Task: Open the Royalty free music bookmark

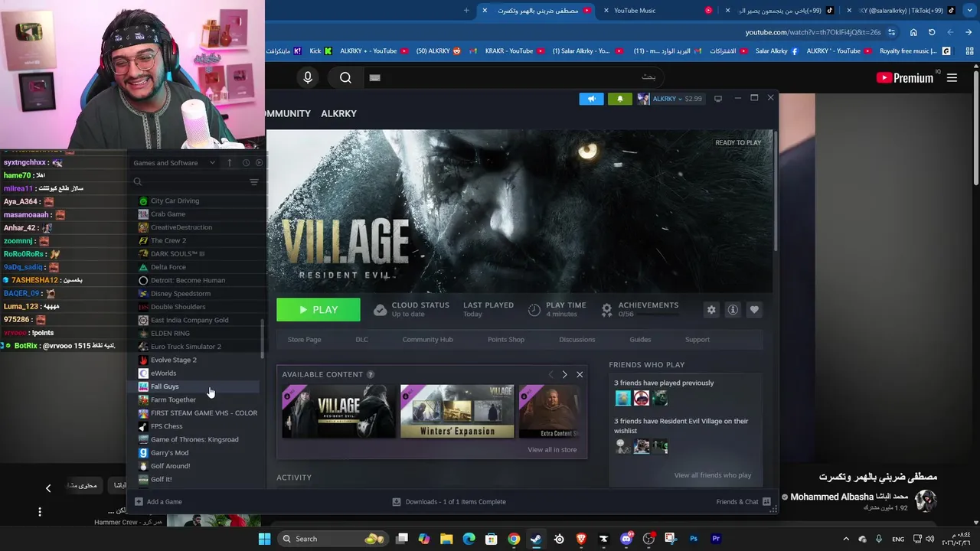Action: [915, 51]
